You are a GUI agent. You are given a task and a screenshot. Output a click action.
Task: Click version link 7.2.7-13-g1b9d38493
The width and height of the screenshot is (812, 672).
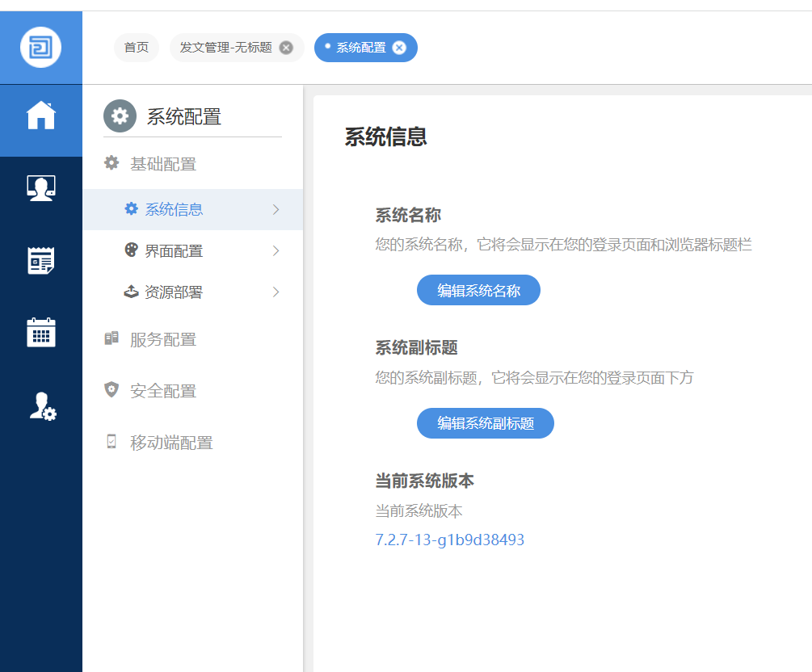[x=449, y=540]
